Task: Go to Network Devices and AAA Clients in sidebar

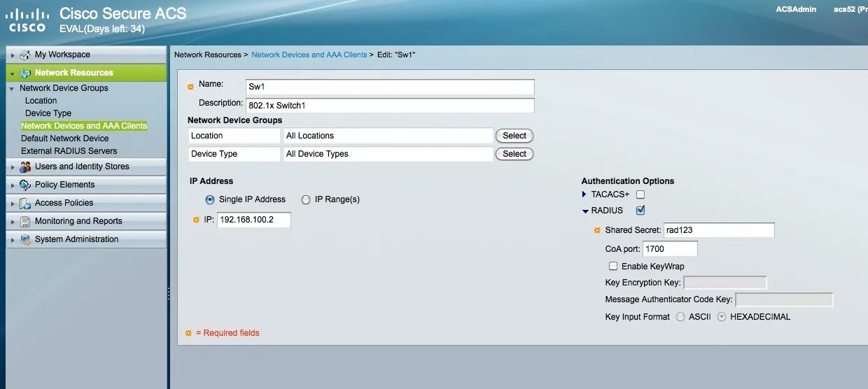Action: 84,126
